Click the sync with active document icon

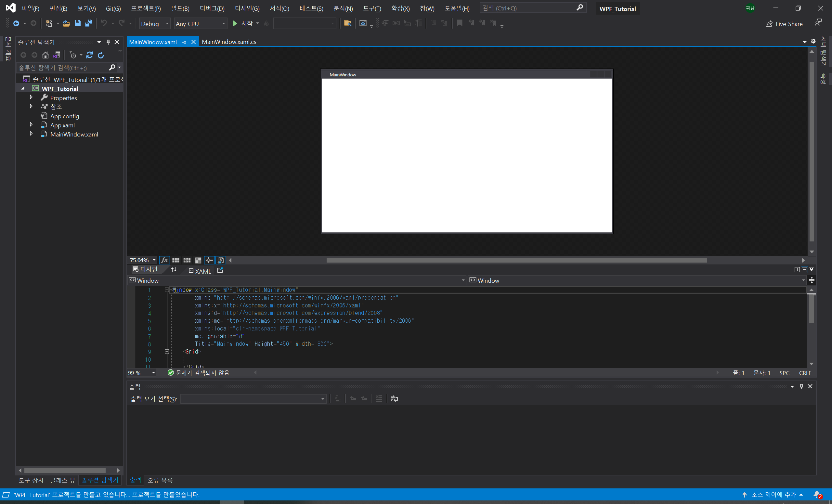(89, 55)
